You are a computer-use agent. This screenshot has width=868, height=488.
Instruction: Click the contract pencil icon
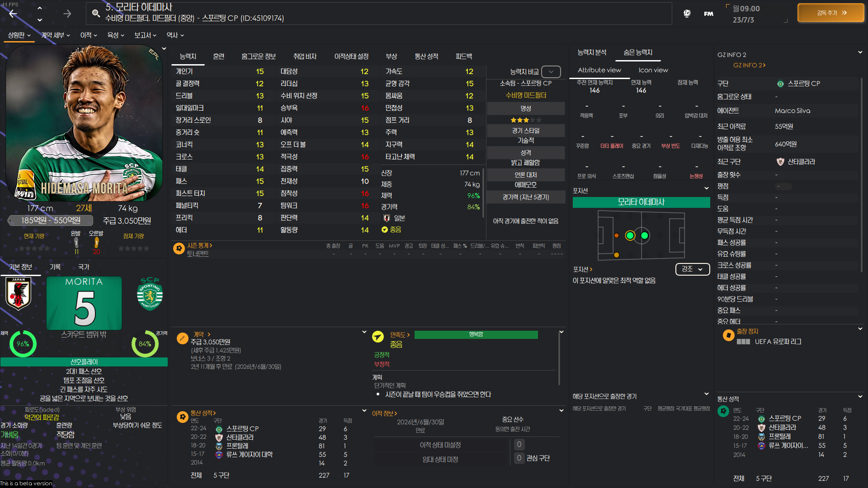tap(183, 338)
